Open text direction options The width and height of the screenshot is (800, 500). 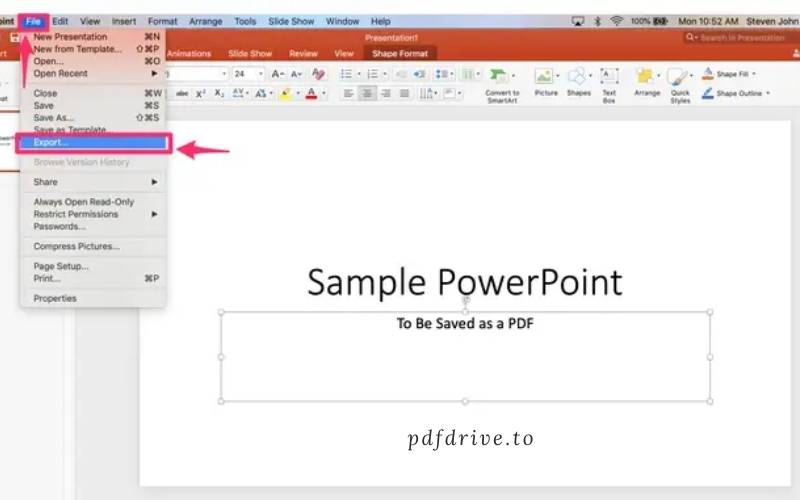[x=427, y=93]
